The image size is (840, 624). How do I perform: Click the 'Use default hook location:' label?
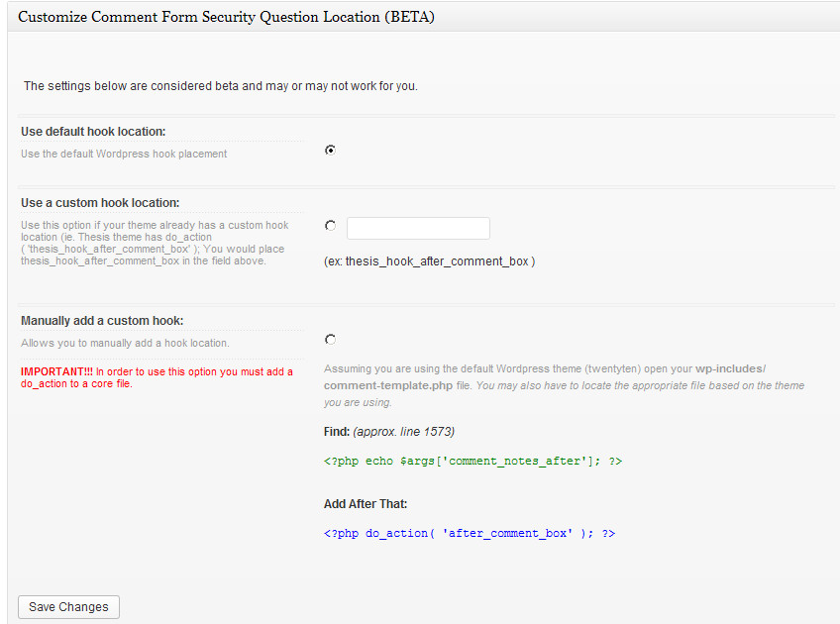click(93, 131)
